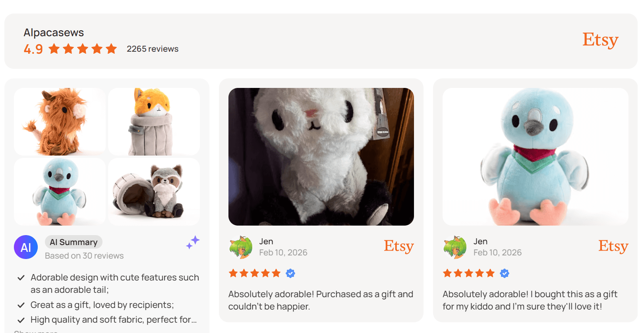Image resolution: width=644 pixels, height=333 pixels.
Task: Click the checkmark beside "Great as a gift"
Action: 21,305
